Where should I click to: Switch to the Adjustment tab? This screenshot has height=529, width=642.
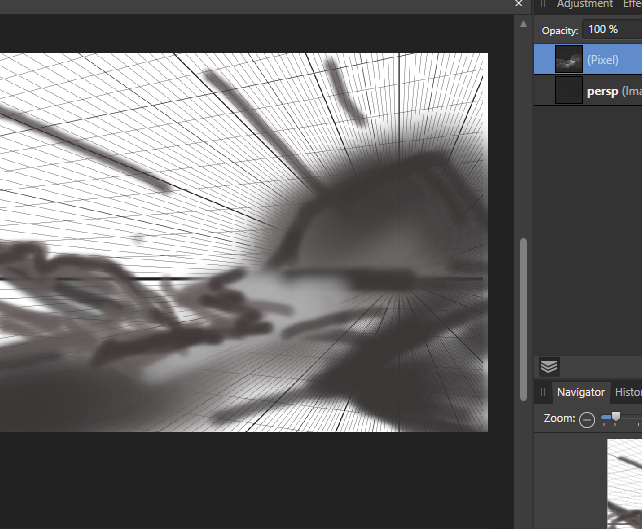pos(584,4)
